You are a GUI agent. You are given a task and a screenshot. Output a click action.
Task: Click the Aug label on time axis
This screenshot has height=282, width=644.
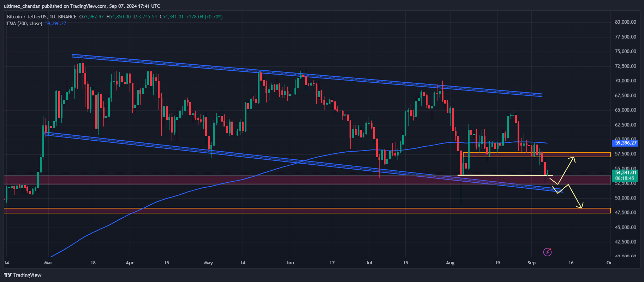coord(450,263)
